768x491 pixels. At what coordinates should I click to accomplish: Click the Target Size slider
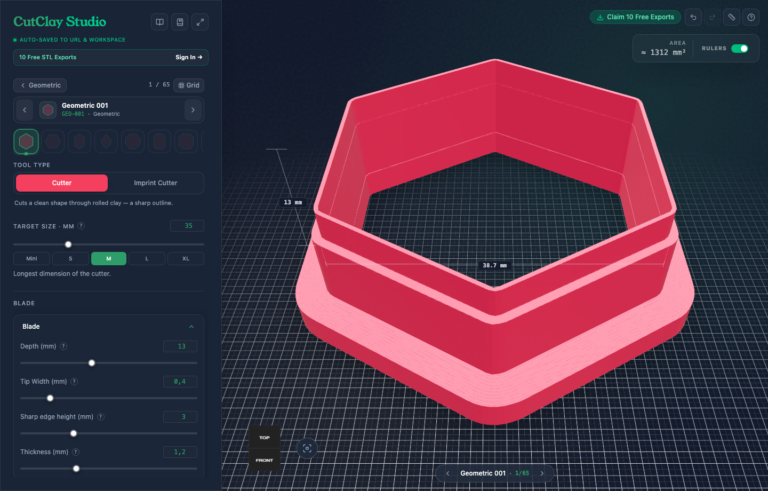109,245
